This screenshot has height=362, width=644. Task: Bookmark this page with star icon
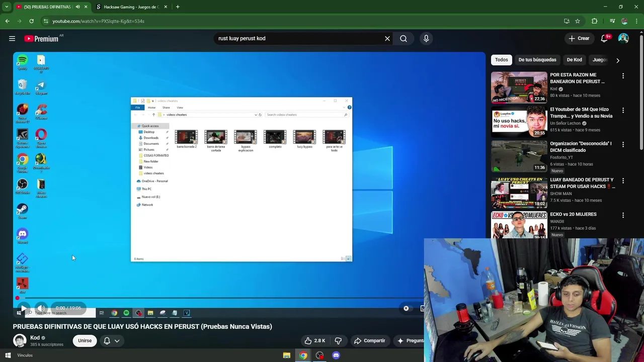[x=578, y=21]
